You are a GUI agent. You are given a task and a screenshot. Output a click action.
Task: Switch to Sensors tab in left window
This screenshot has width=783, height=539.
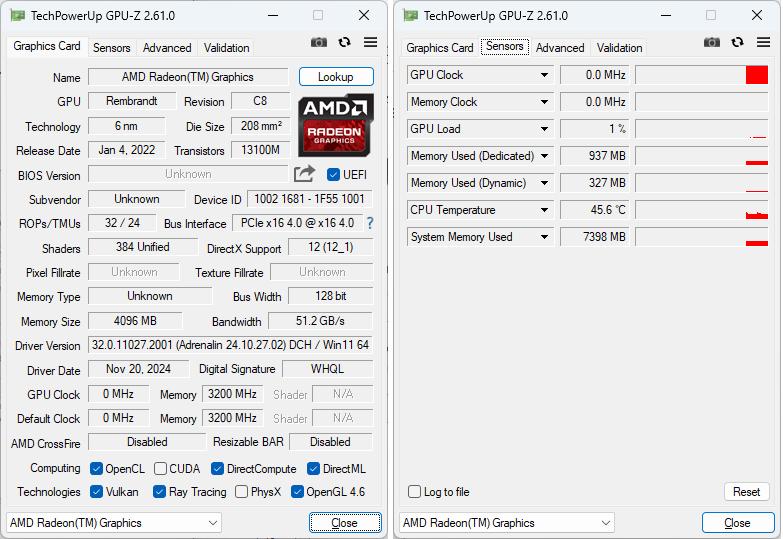point(111,48)
